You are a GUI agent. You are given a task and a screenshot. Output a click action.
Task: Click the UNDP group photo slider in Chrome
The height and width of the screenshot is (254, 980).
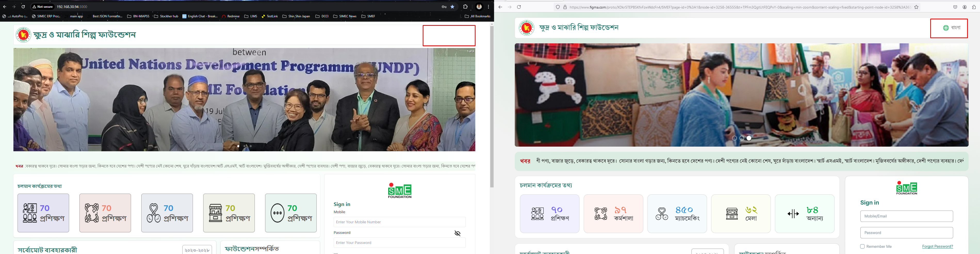[244, 100]
